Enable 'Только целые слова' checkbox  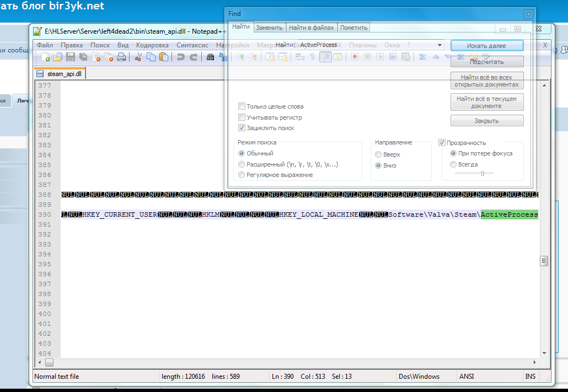[x=242, y=106]
